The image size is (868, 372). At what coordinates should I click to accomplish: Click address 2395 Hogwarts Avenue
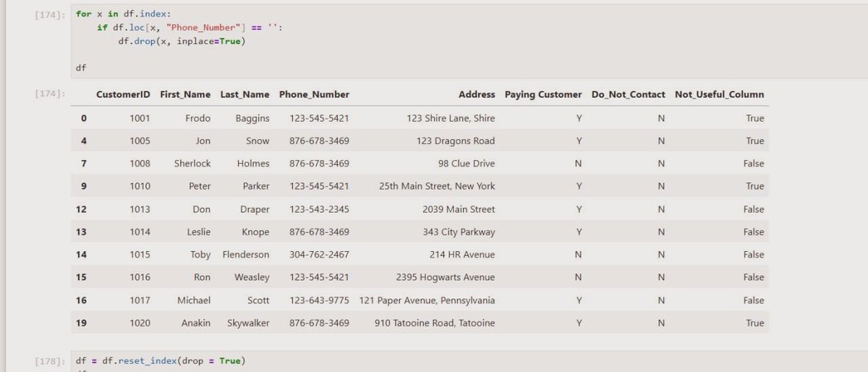tap(446, 277)
